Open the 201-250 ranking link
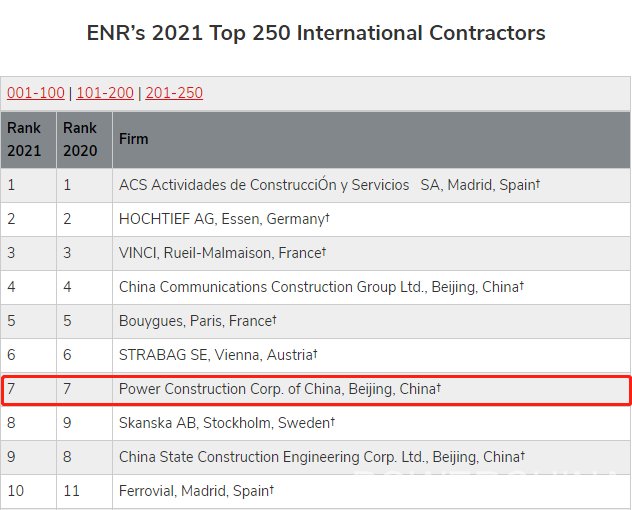Image resolution: width=632 pixels, height=510 pixels. click(174, 93)
